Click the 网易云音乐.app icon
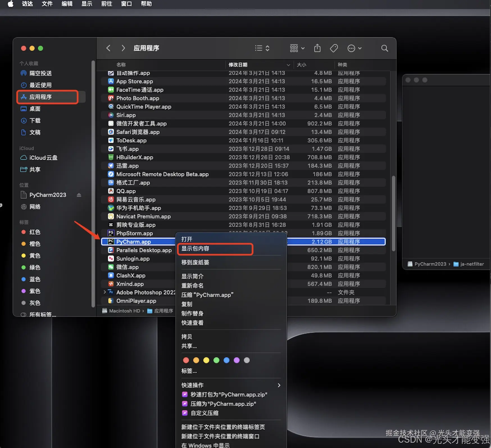This screenshot has width=491, height=448. pyautogui.click(x=111, y=199)
